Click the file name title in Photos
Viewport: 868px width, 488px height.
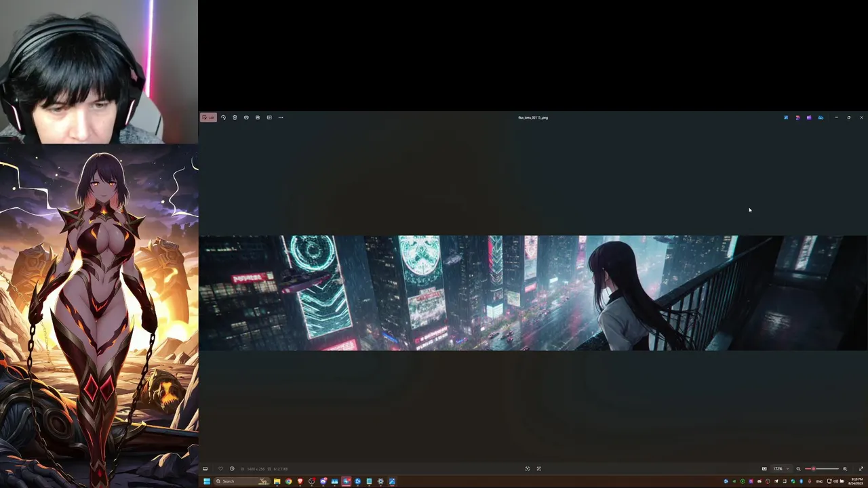click(x=533, y=117)
